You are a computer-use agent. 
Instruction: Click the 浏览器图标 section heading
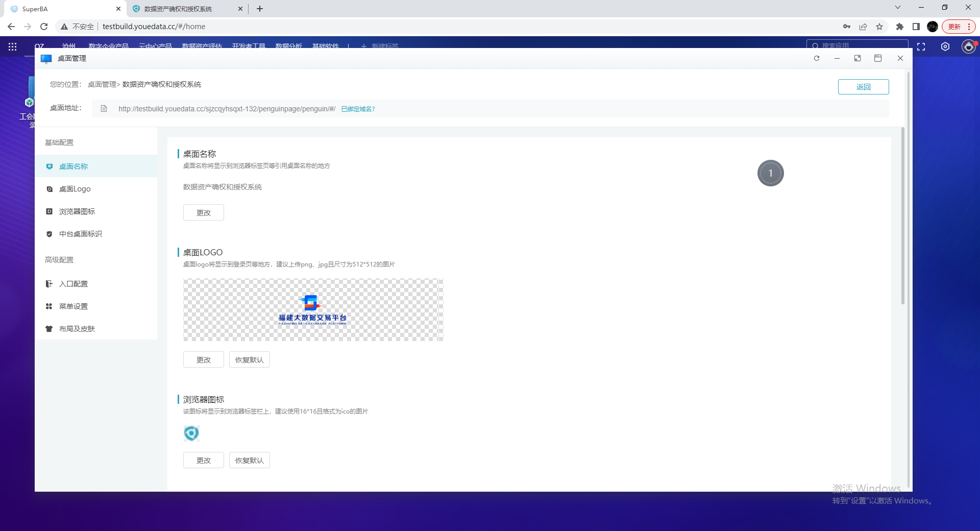(x=204, y=399)
